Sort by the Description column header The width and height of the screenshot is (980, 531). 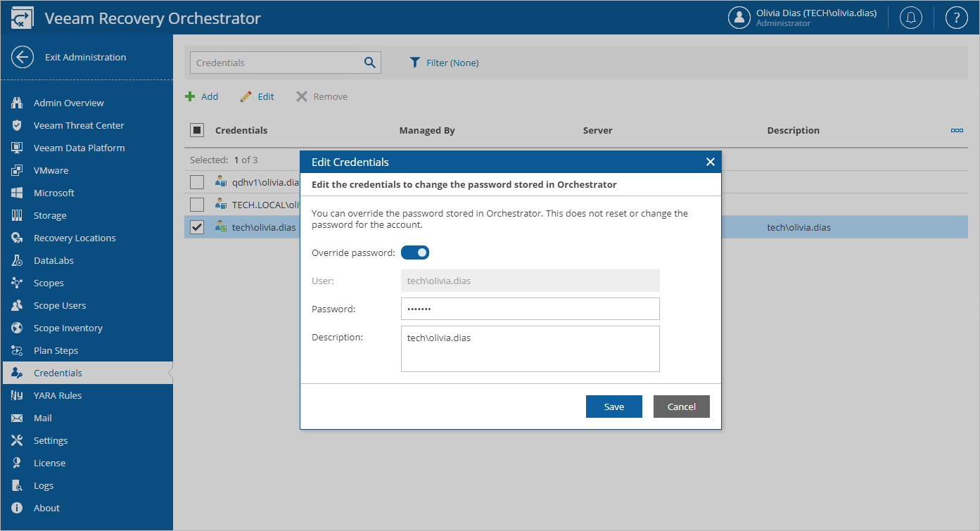coord(794,130)
